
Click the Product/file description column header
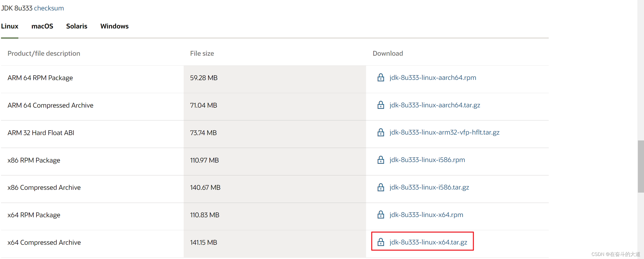(44, 53)
